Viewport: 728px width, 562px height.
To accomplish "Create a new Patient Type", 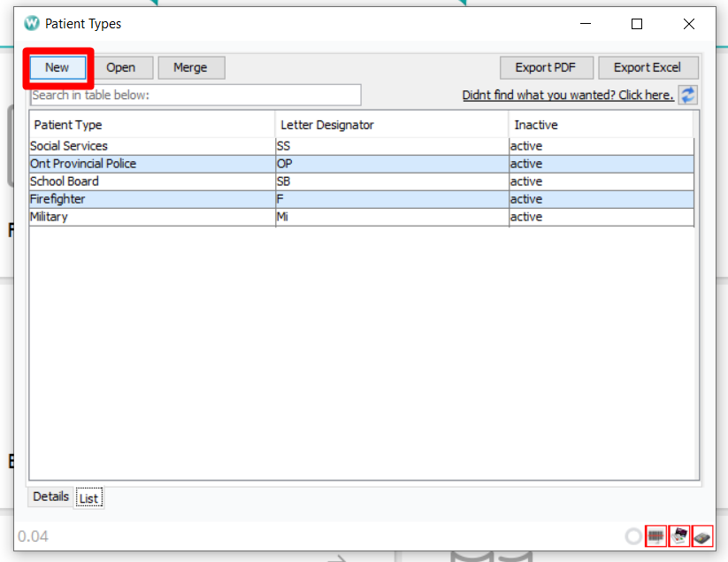I will 57,67.
